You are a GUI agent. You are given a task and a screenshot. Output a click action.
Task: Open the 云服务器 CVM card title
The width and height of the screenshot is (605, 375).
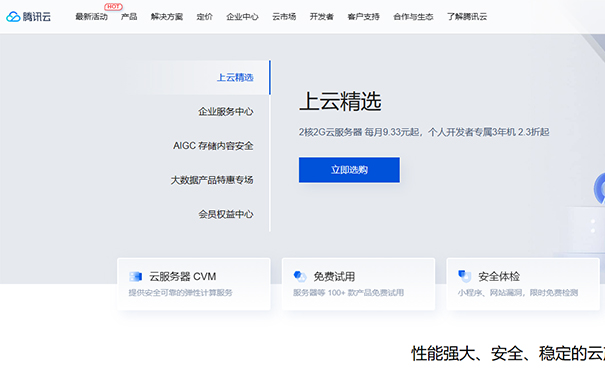click(x=183, y=277)
